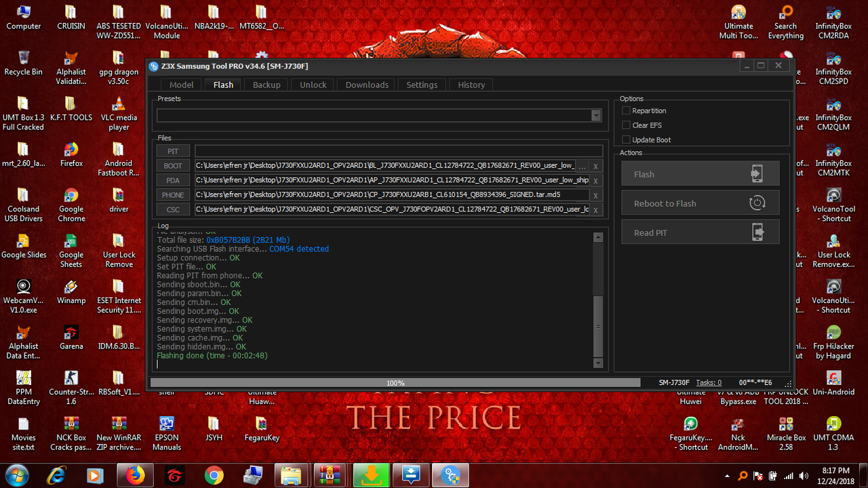Viewport: 868px width, 488px height.
Task: Launch Search Everything from desktop
Action: [x=786, y=22]
